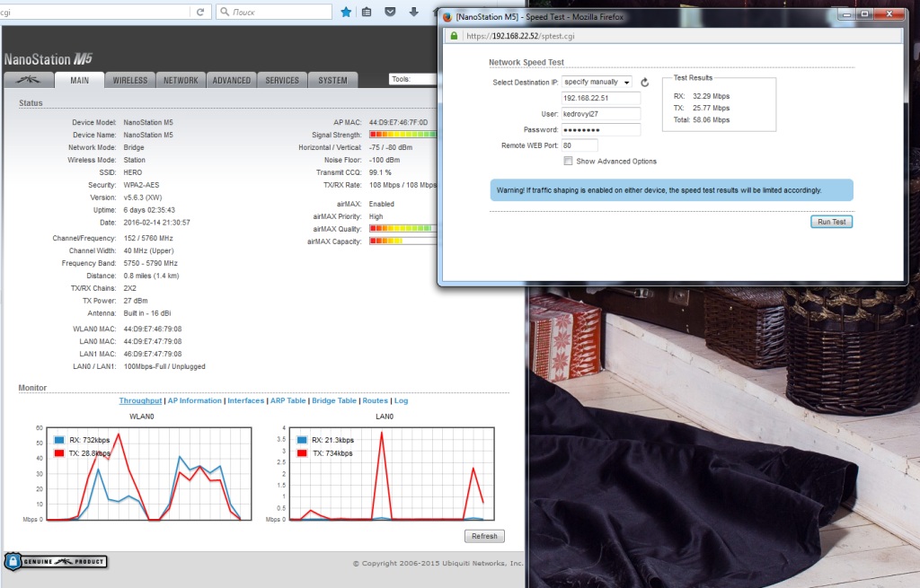Click the blue RX legend swatch in LAN0 graph
The width and height of the screenshot is (920, 588).
[302, 440]
